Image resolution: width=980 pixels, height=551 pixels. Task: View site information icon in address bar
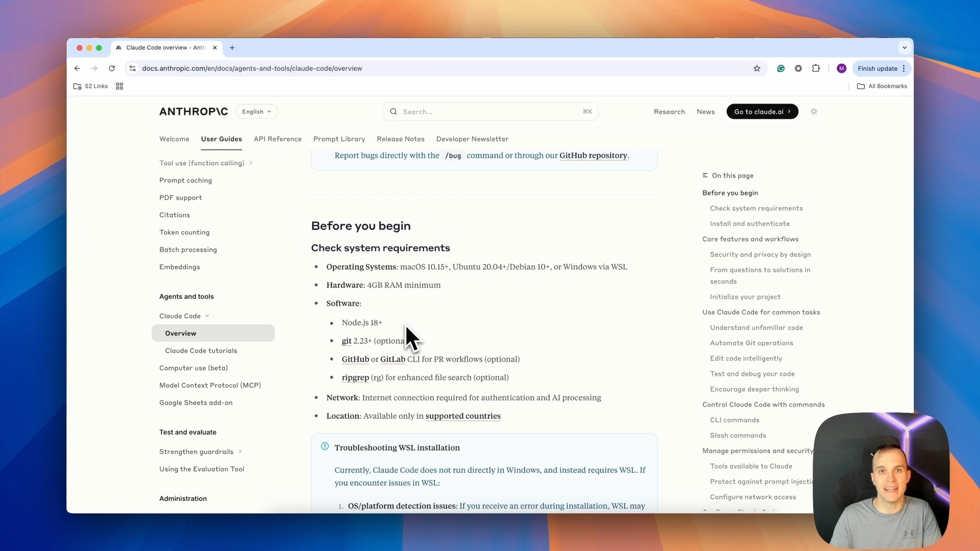coord(132,68)
